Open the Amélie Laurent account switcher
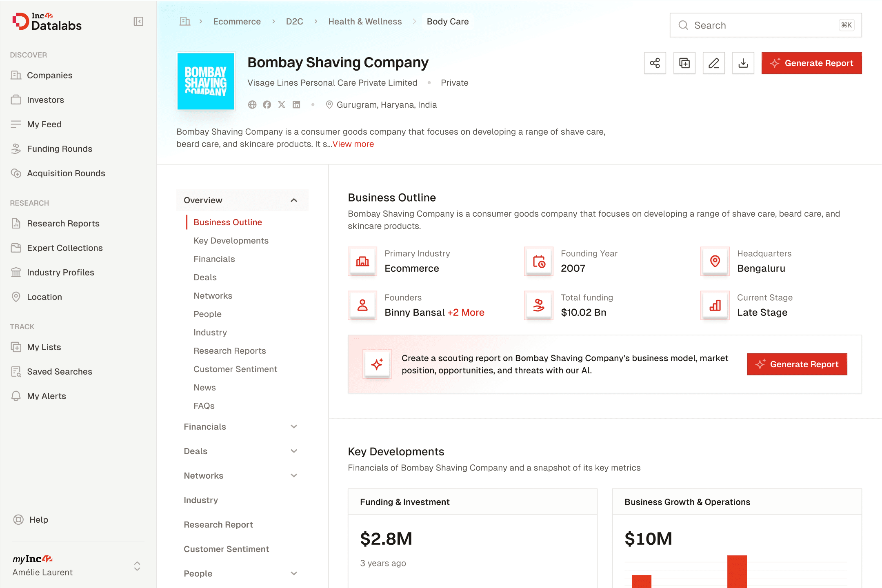The width and height of the screenshot is (882, 588). [x=137, y=566]
